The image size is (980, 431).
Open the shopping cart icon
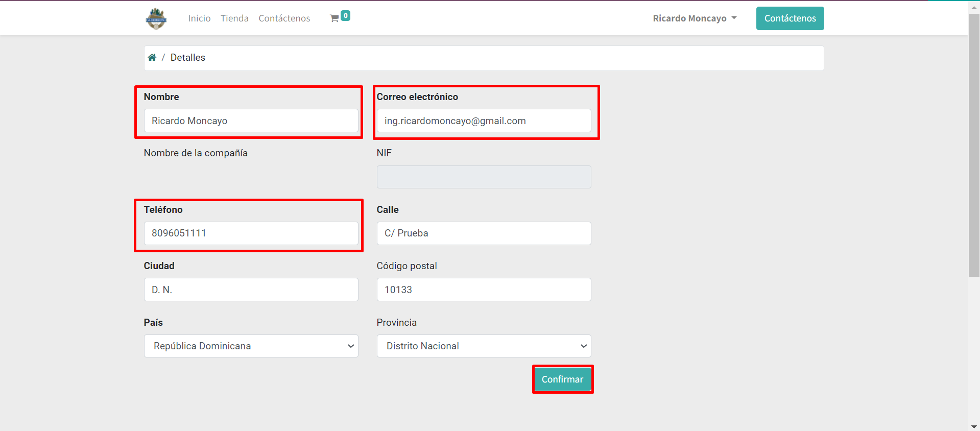coord(334,18)
